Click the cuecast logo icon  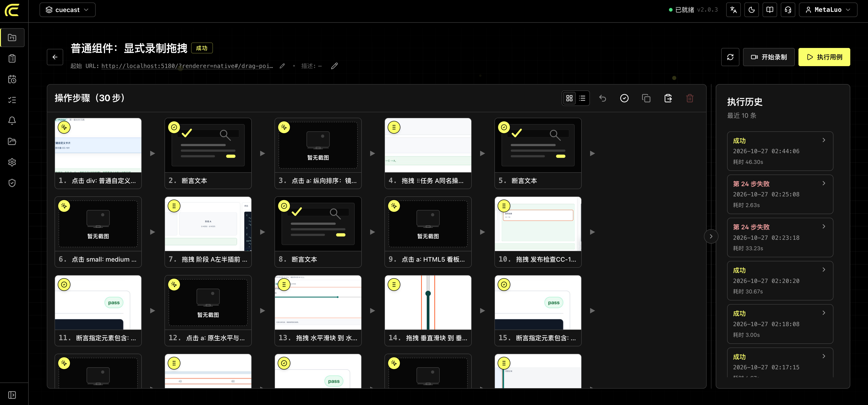point(12,10)
